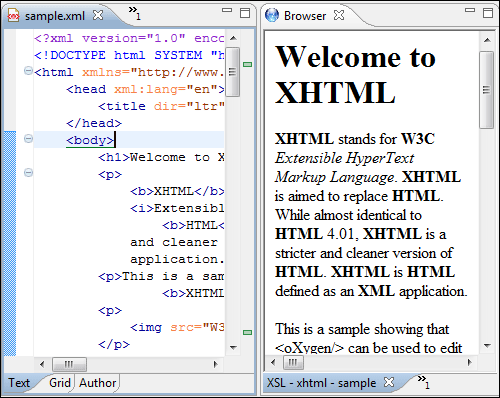Collapse the html element fold
Image resolution: width=500 pixels, height=398 pixels.
pos(28,71)
